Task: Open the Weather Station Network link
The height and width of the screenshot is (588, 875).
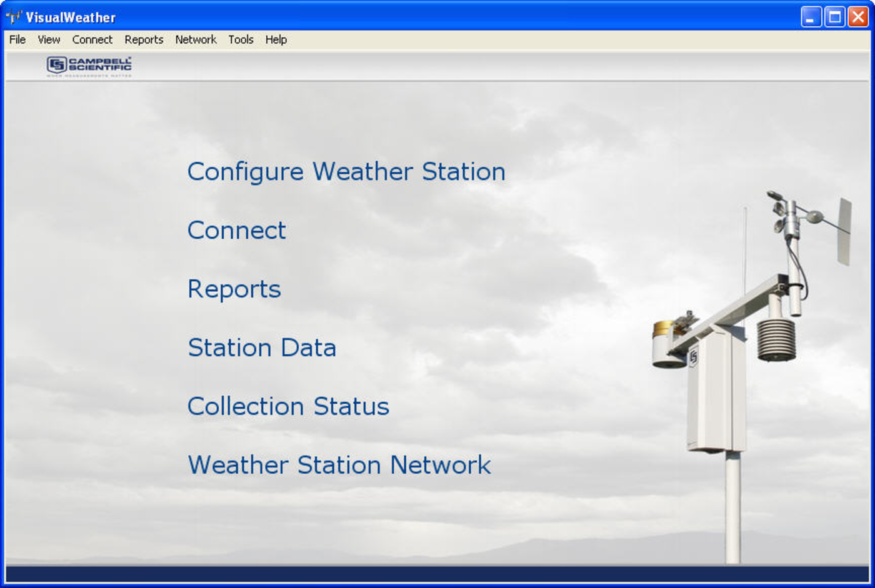Action: (339, 465)
